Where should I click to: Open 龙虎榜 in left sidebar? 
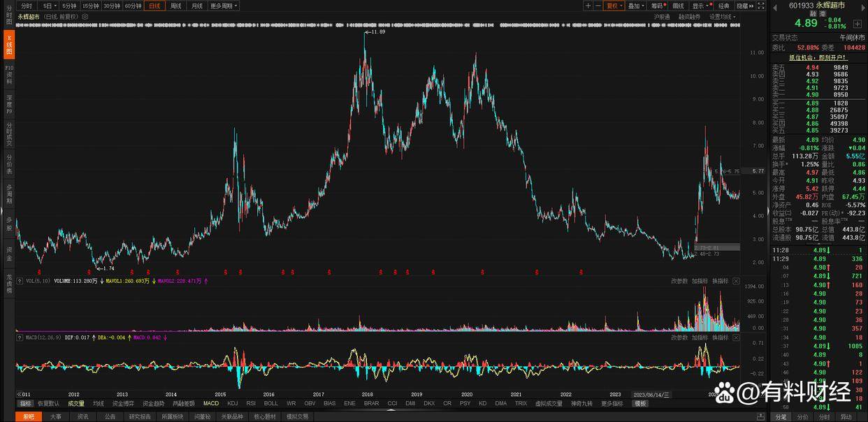click(9, 284)
